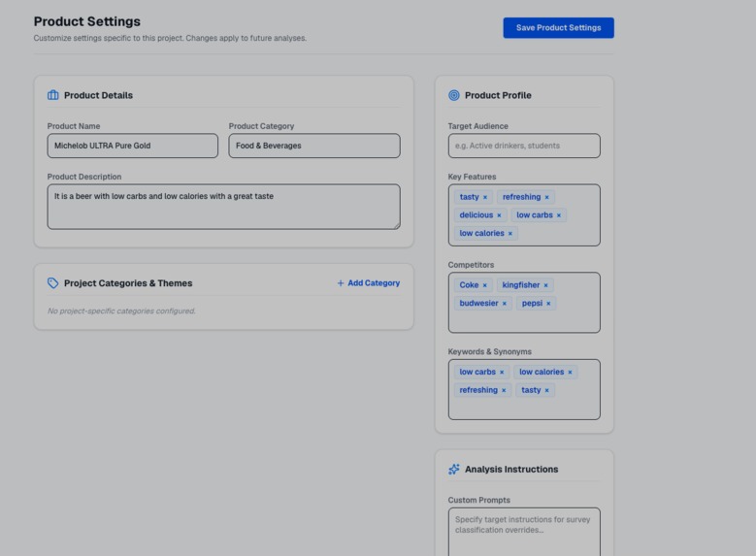Click the Target Audience input field
This screenshot has width=756, height=556.
[x=524, y=146]
